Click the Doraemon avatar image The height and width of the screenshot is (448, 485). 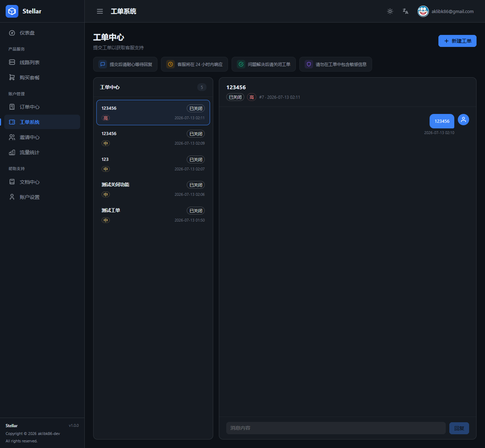(x=423, y=11)
